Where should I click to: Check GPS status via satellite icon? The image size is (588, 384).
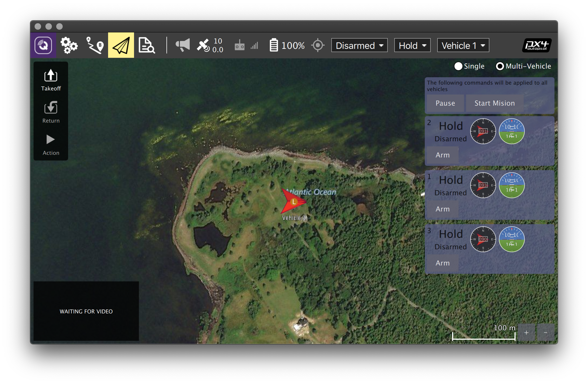tap(203, 45)
